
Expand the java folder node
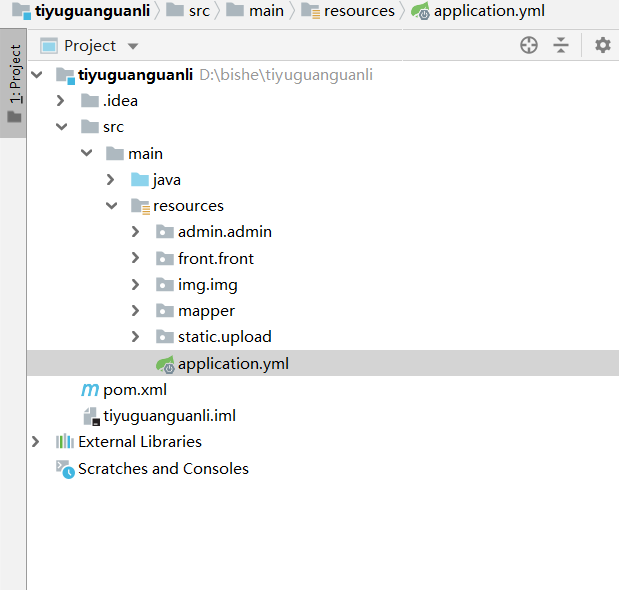pos(111,180)
